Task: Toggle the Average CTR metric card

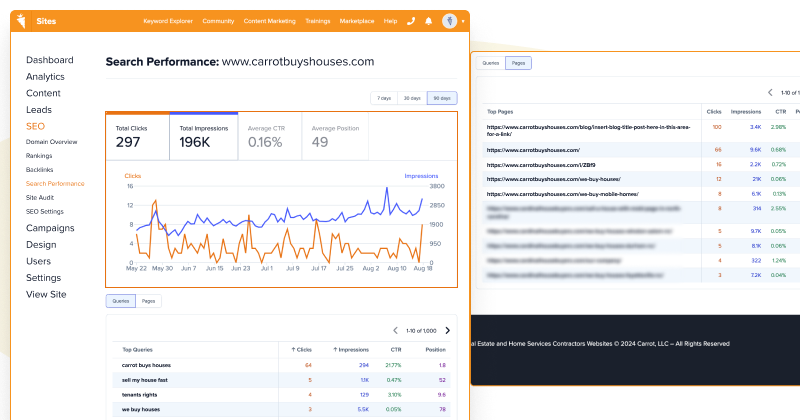Action: 270,137
